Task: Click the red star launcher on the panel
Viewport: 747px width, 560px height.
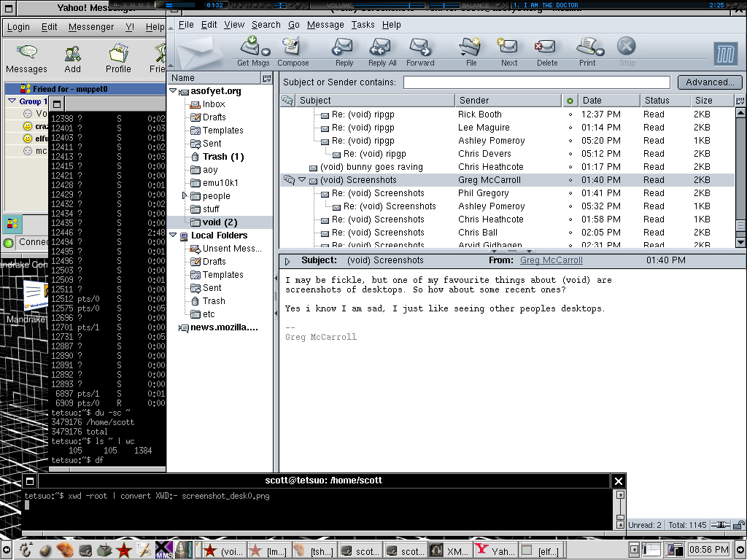Action: click(x=124, y=551)
